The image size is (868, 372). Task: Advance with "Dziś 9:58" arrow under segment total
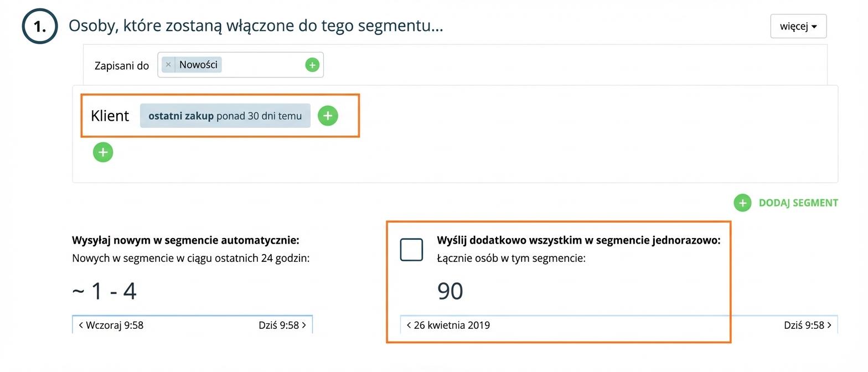coord(829,325)
